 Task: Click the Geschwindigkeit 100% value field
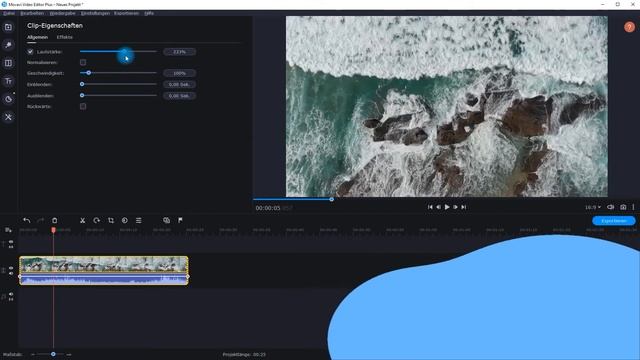(180, 73)
